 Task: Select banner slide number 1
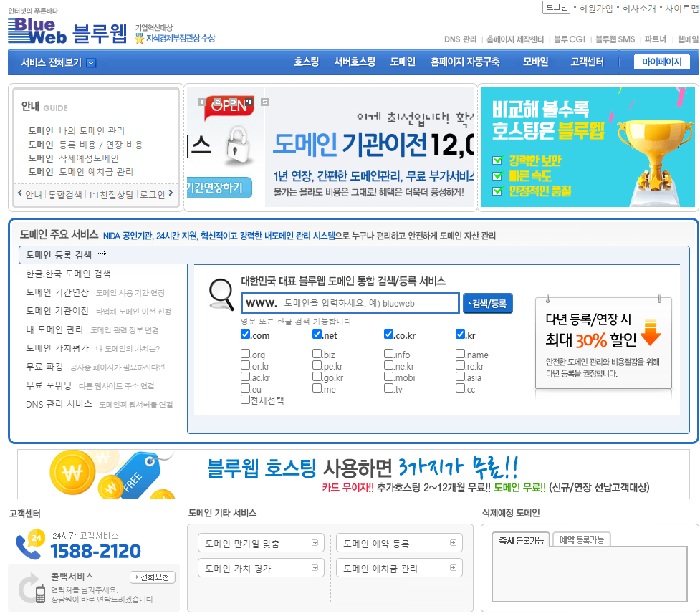tap(201, 102)
